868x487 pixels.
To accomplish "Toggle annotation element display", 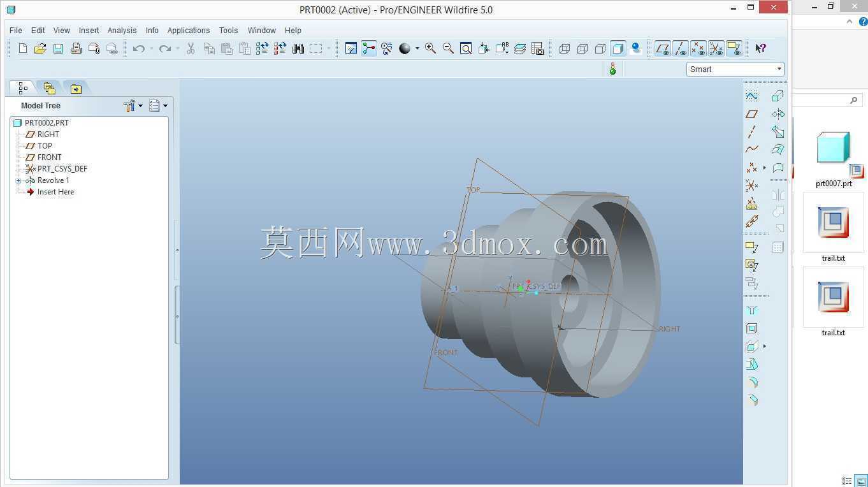I will point(734,48).
